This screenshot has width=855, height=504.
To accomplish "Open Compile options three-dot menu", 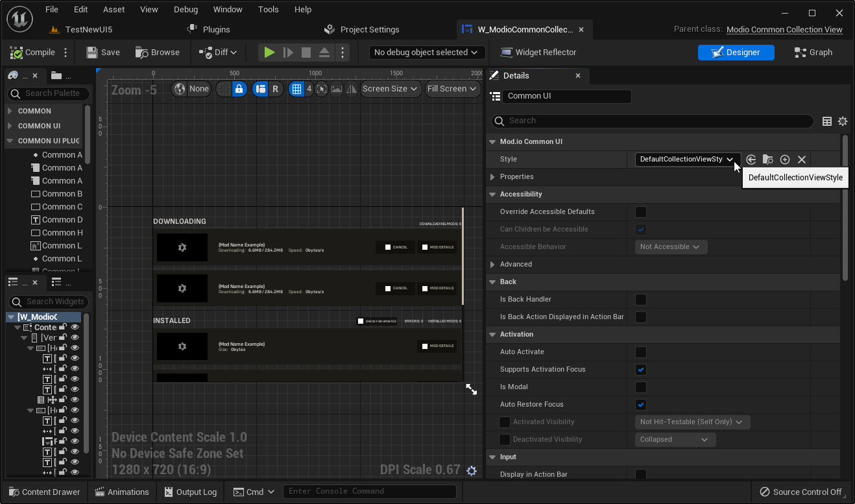I will (x=66, y=53).
